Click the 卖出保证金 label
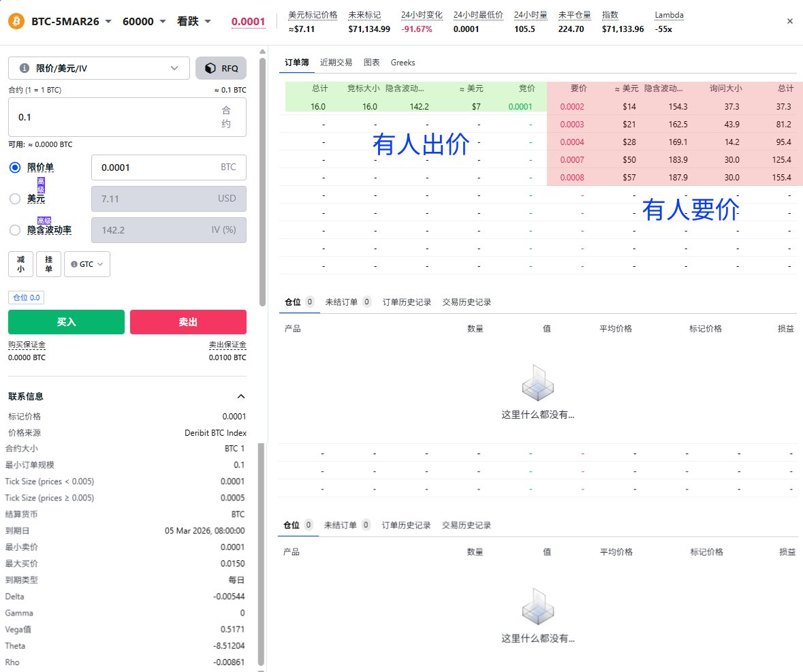 227,345
